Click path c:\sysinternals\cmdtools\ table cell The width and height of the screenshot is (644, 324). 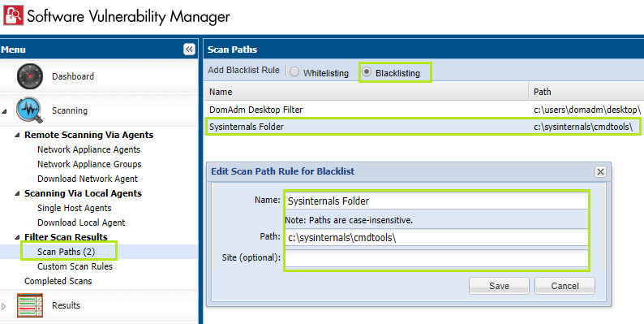(583, 127)
